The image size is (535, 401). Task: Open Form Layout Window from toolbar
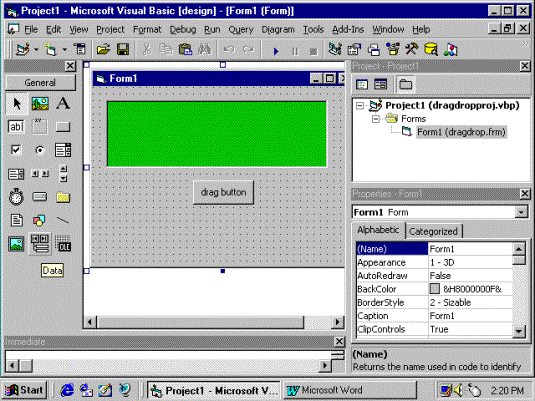[374, 50]
